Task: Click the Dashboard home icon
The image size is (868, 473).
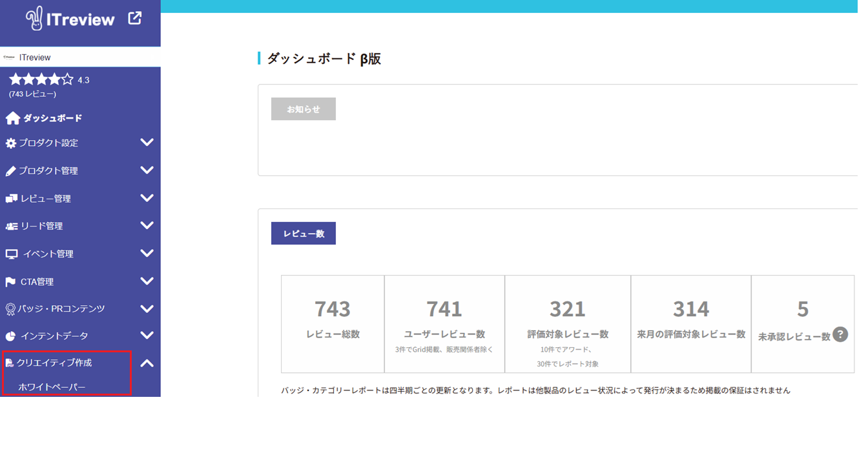Action: 12,118
